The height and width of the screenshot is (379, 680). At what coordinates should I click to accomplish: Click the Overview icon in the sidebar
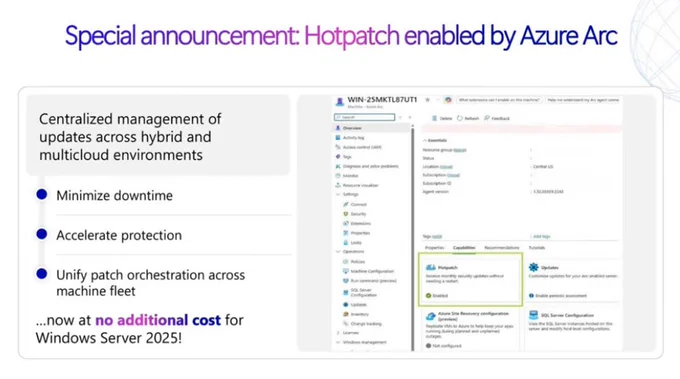[x=338, y=128]
